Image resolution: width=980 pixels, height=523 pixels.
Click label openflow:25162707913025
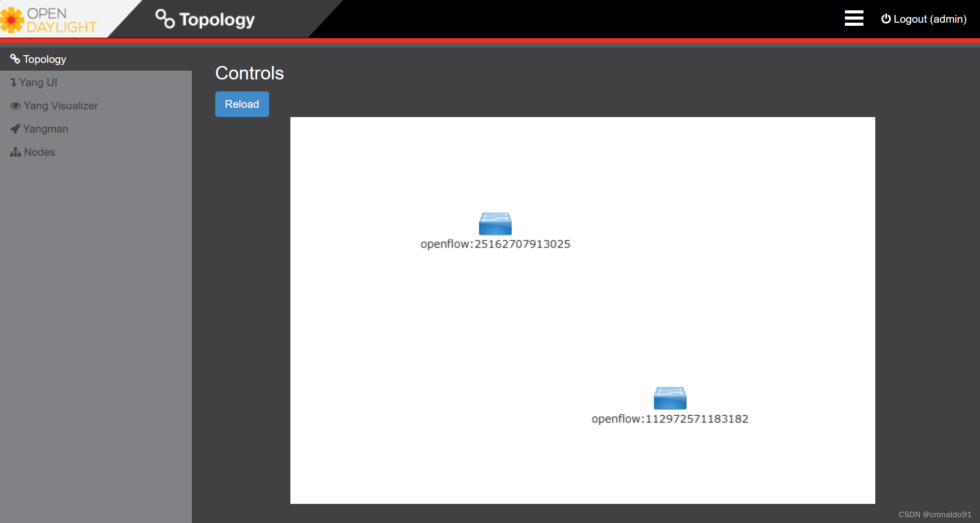[495, 244]
